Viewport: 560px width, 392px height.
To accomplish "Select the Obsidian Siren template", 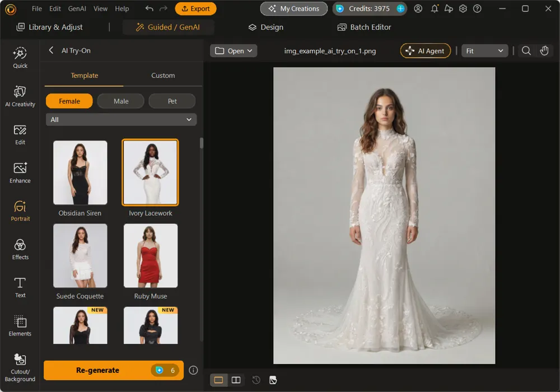I will click(80, 172).
